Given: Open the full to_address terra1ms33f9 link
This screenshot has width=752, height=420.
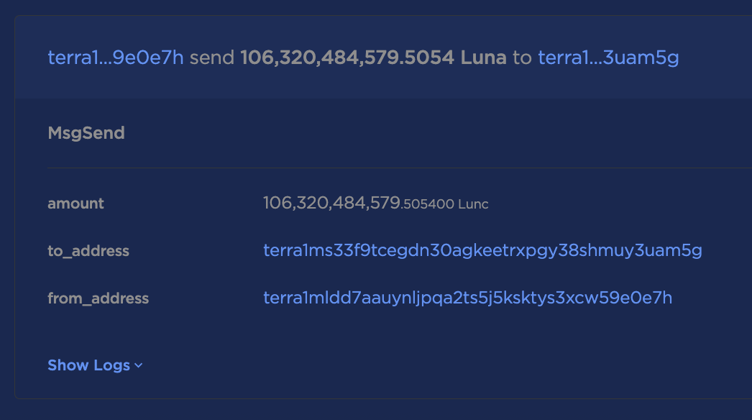Looking at the screenshot, I should point(482,250).
